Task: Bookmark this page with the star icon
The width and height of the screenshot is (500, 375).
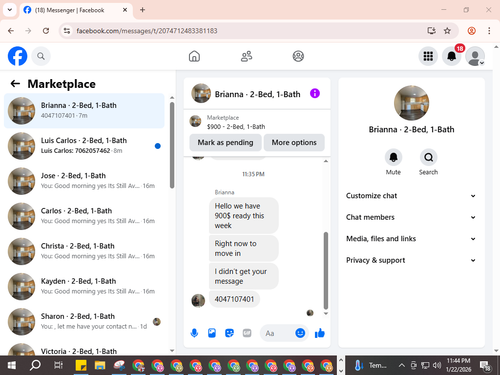Action: (x=447, y=31)
